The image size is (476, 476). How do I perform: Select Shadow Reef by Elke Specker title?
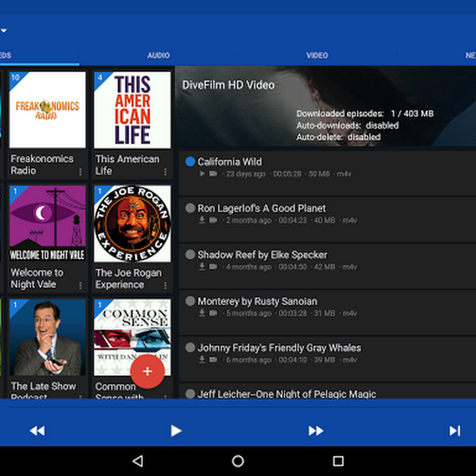262,255
